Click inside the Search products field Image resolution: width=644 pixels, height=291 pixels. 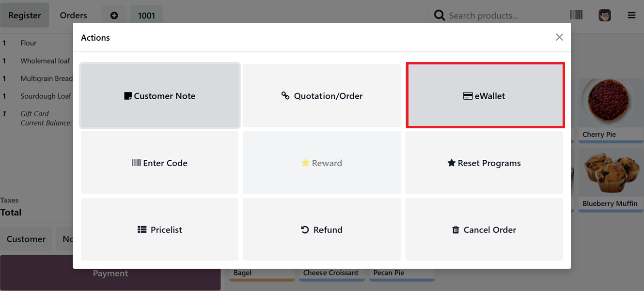pyautogui.click(x=492, y=15)
